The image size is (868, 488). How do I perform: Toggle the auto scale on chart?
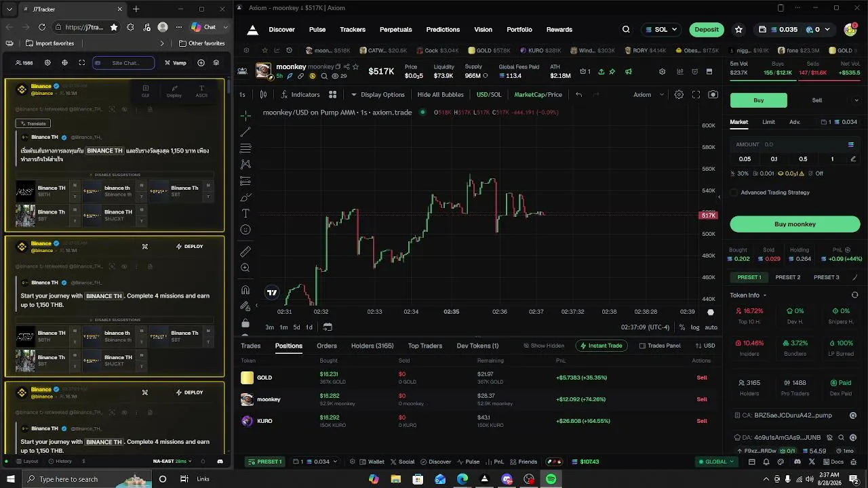coord(711,327)
